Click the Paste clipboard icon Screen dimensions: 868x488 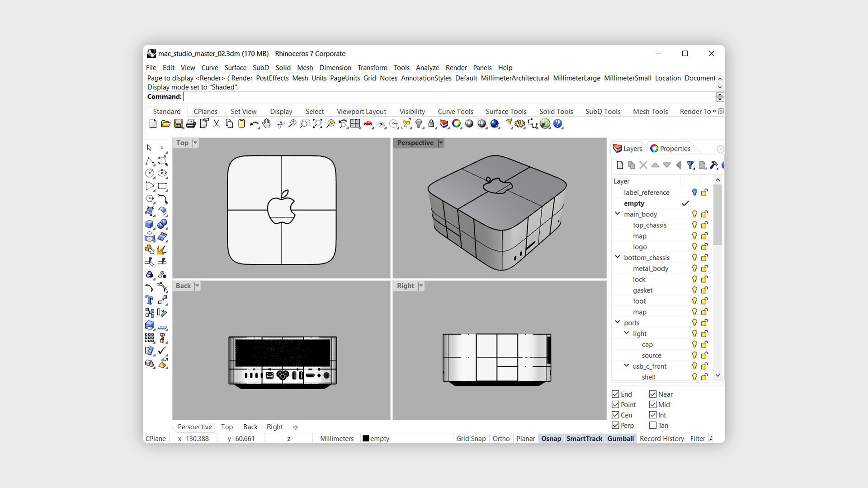tap(242, 124)
